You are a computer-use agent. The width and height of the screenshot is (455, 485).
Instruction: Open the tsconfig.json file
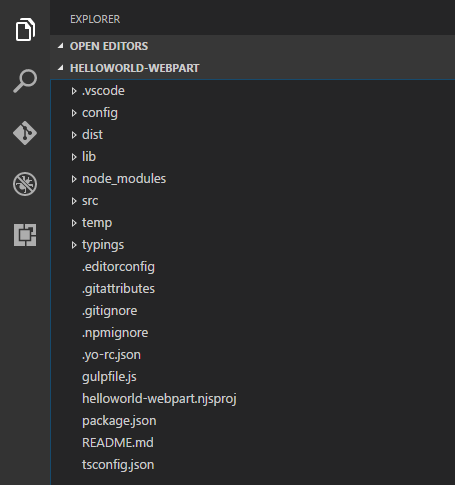pyautogui.click(x=118, y=465)
